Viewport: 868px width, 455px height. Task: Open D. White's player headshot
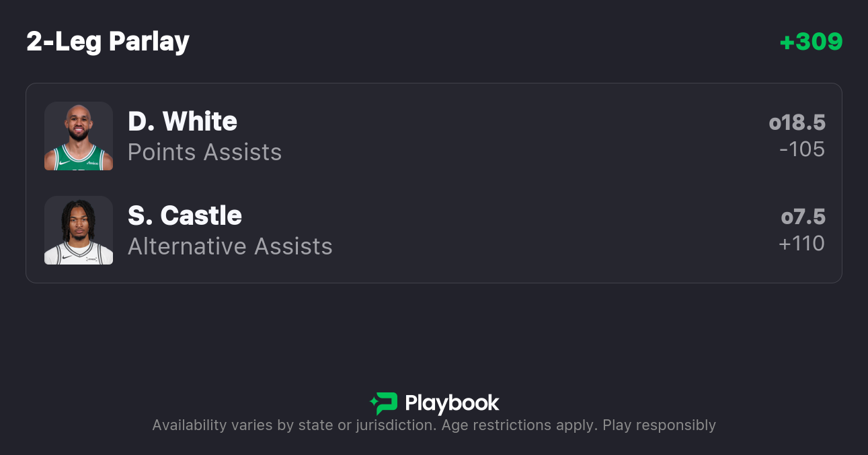click(x=79, y=136)
